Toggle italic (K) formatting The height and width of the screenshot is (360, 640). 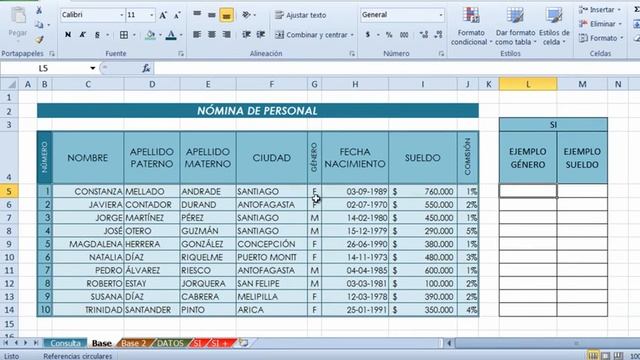click(82, 35)
